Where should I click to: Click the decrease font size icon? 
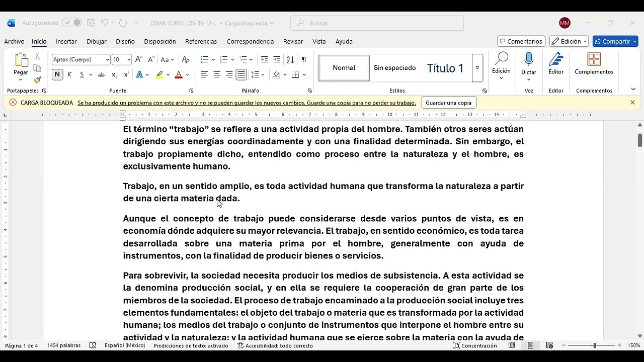[x=151, y=59]
